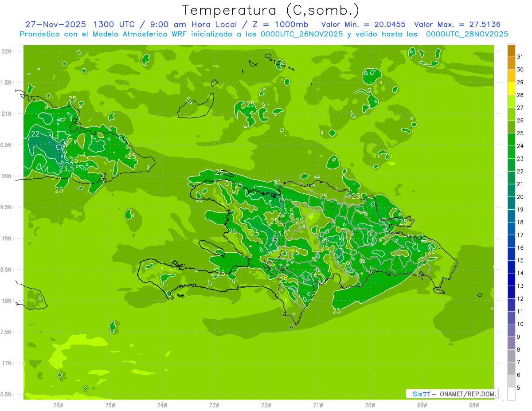Click the yellow legend swatch between 28 and 29
Image resolution: width=532 pixels, height=411 pixels.
click(x=511, y=89)
